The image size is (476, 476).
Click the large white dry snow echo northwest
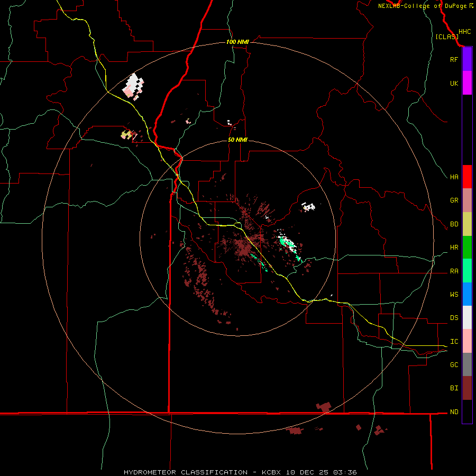point(133,85)
